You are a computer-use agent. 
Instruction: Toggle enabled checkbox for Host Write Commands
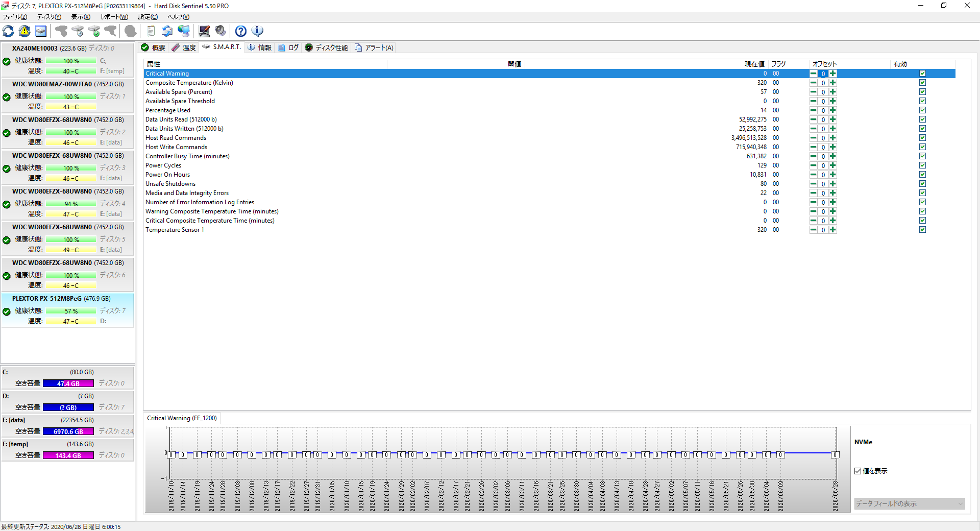pos(922,147)
